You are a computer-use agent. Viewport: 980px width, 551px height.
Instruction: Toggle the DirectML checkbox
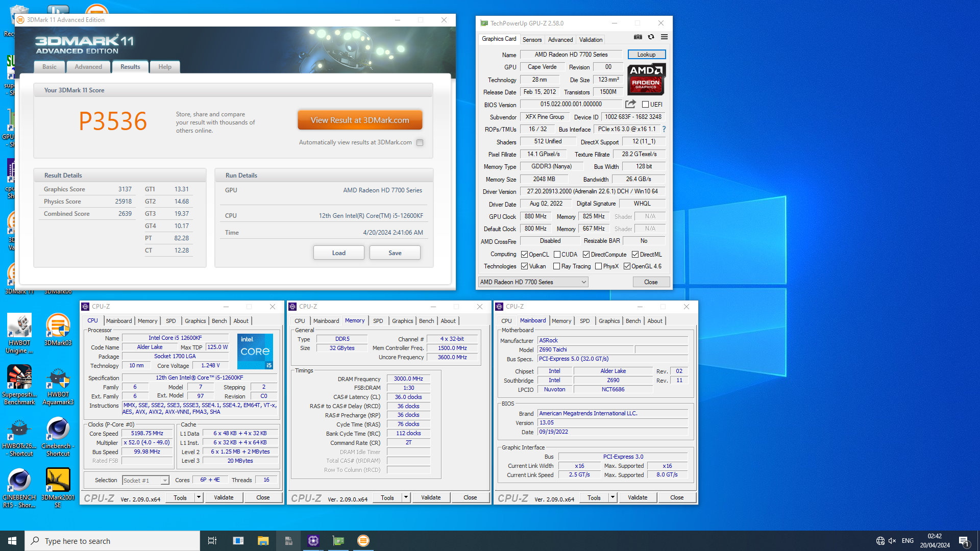635,255
